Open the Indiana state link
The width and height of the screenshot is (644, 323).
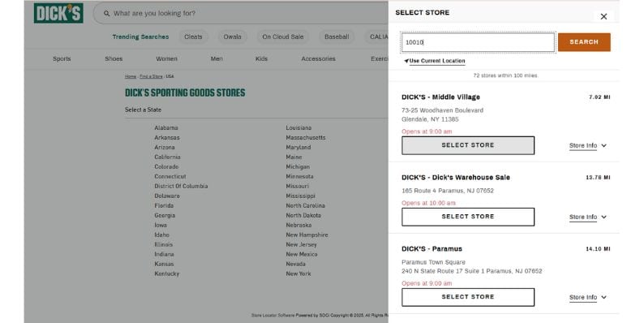tap(165, 254)
